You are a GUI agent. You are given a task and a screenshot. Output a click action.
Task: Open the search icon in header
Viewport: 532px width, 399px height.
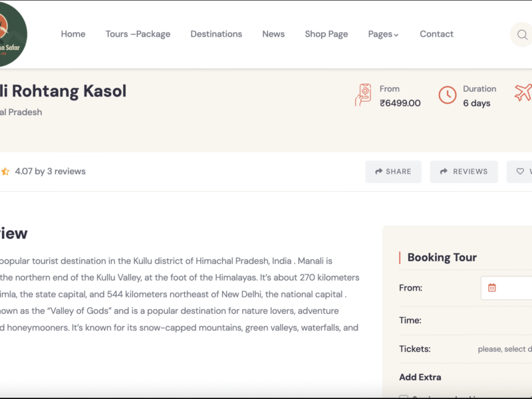coord(522,35)
